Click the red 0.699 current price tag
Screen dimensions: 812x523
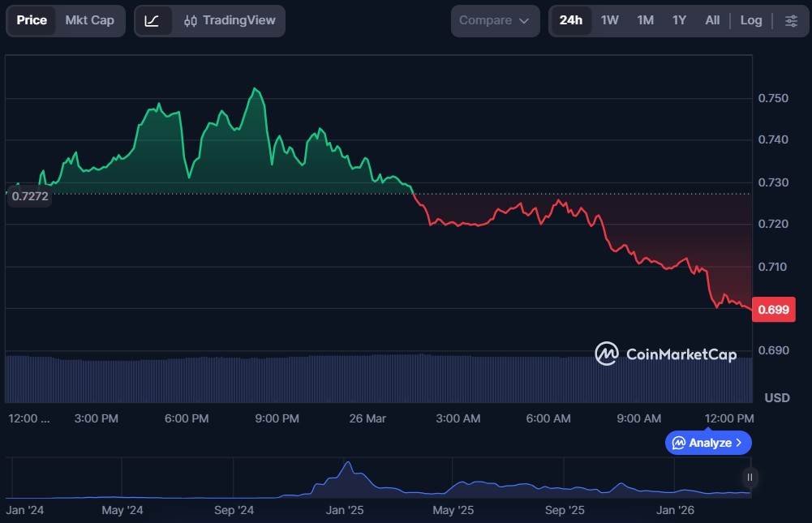(773, 309)
